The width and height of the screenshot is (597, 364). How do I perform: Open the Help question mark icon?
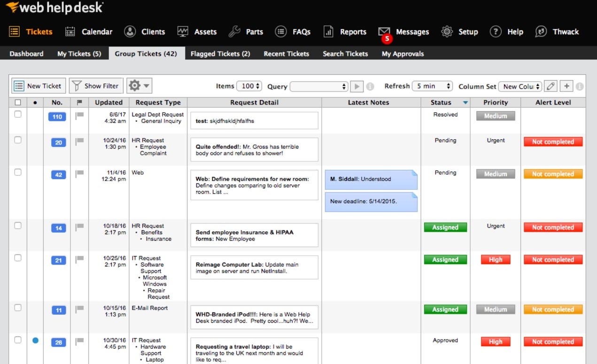[496, 32]
